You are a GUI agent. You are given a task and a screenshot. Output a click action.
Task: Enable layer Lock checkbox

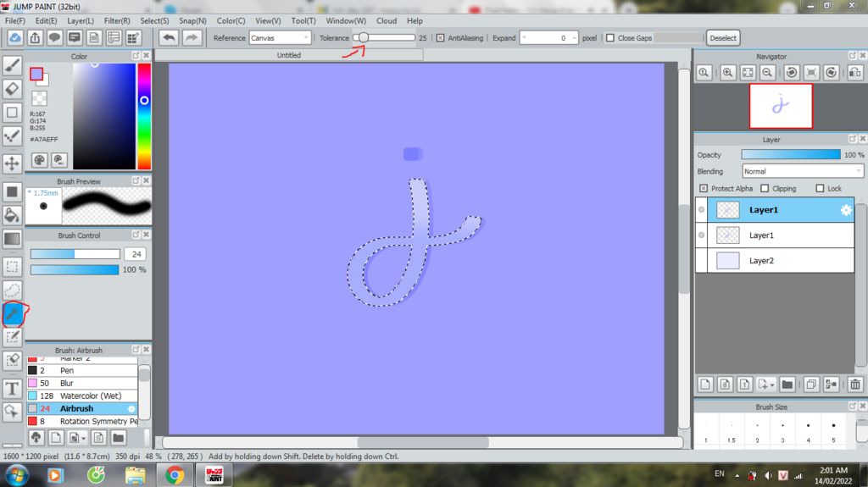click(x=820, y=189)
